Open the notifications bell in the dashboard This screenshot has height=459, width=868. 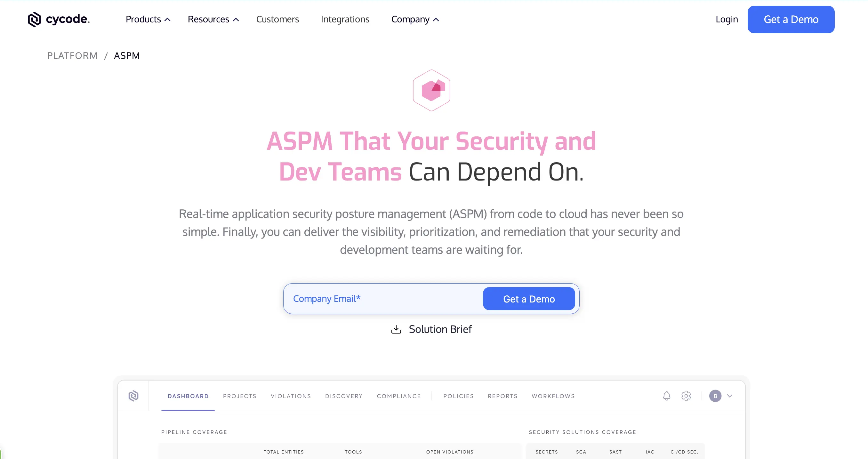[666, 396]
